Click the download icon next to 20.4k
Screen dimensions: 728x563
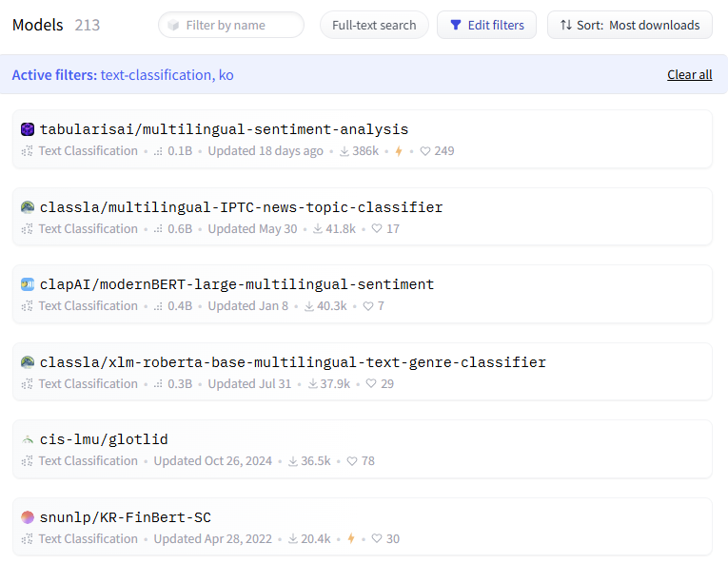point(293,539)
